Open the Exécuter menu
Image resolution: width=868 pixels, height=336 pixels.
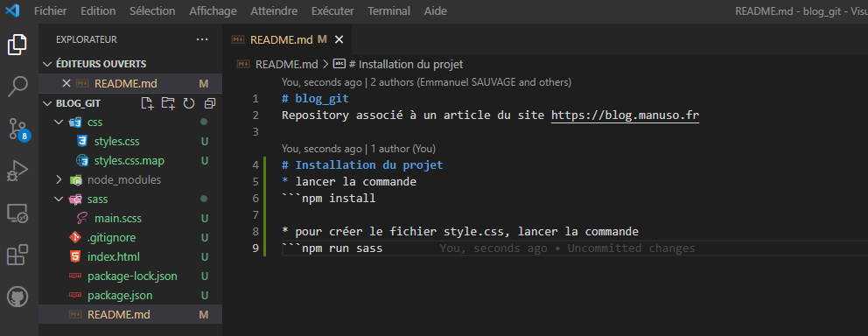pyautogui.click(x=332, y=11)
